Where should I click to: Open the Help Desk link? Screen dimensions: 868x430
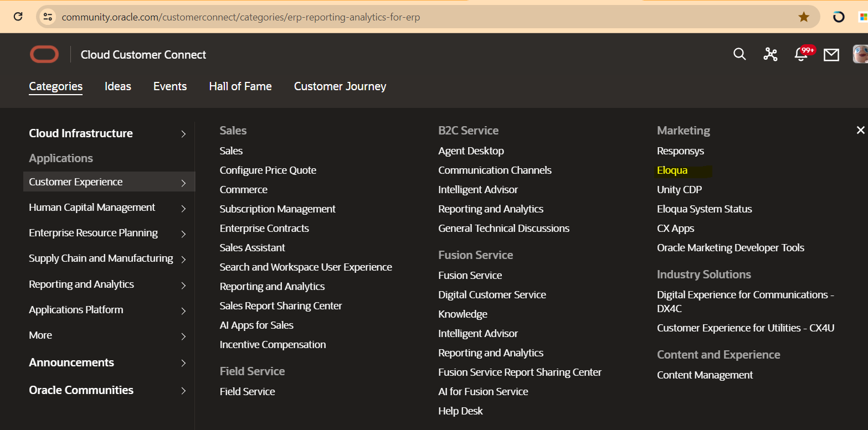pos(461,411)
